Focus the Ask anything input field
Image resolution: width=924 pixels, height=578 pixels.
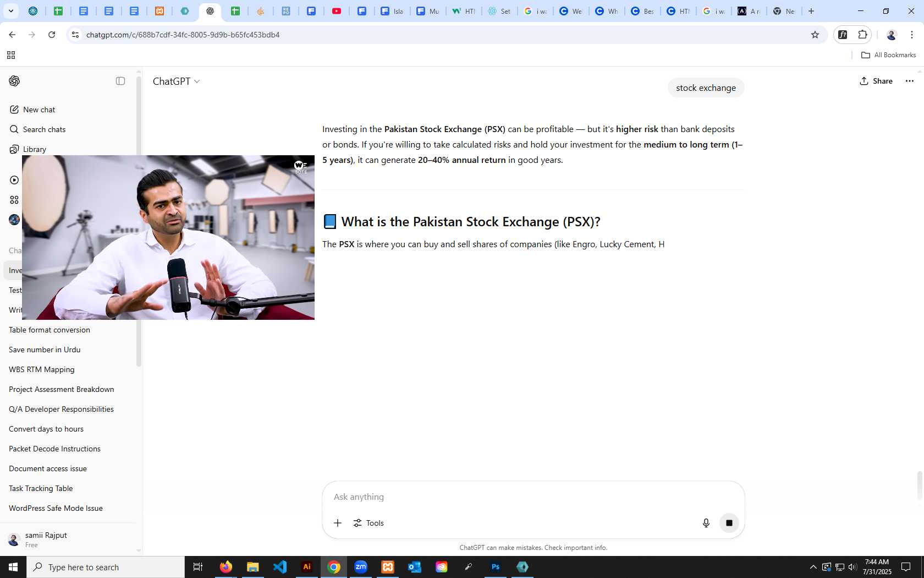click(x=533, y=497)
